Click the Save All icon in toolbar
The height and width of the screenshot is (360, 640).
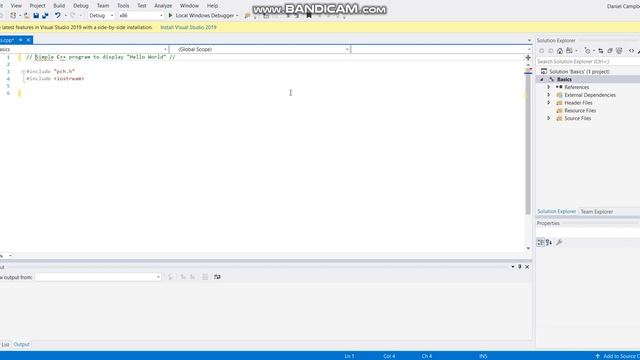45,16
